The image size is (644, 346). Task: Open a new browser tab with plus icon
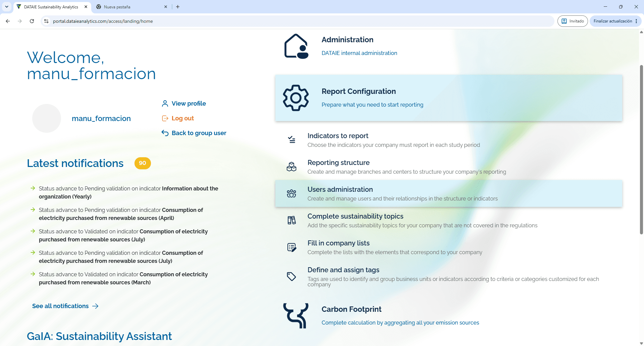[178, 7]
